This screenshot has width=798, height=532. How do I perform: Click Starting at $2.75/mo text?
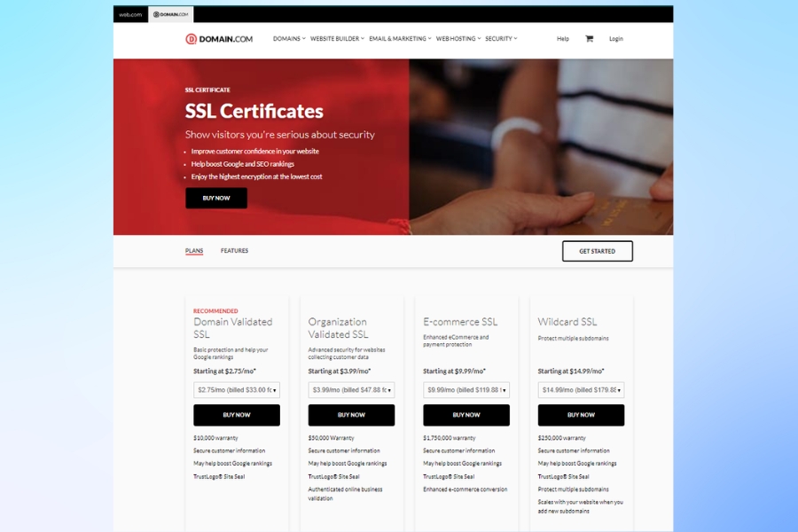224,372
